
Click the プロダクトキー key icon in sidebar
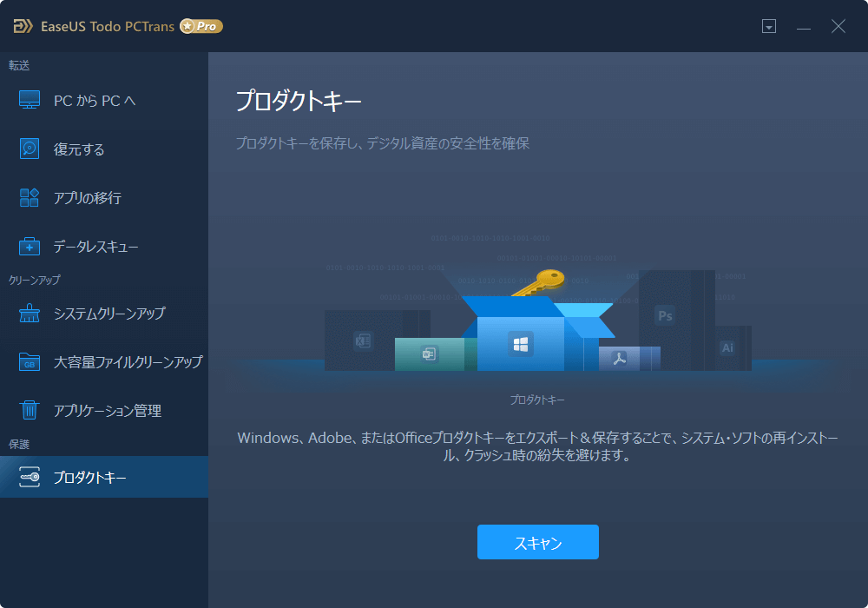(30, 477)
